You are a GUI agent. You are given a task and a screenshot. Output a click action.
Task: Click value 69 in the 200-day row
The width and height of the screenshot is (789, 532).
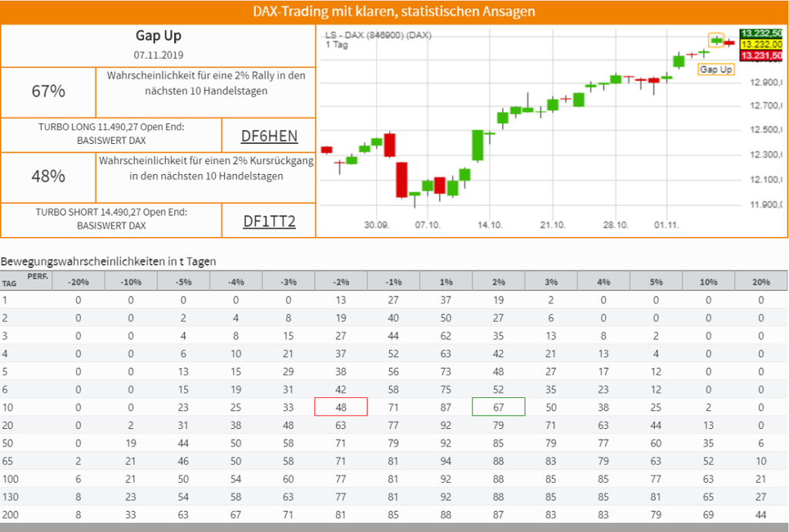[x=709, y=515]
